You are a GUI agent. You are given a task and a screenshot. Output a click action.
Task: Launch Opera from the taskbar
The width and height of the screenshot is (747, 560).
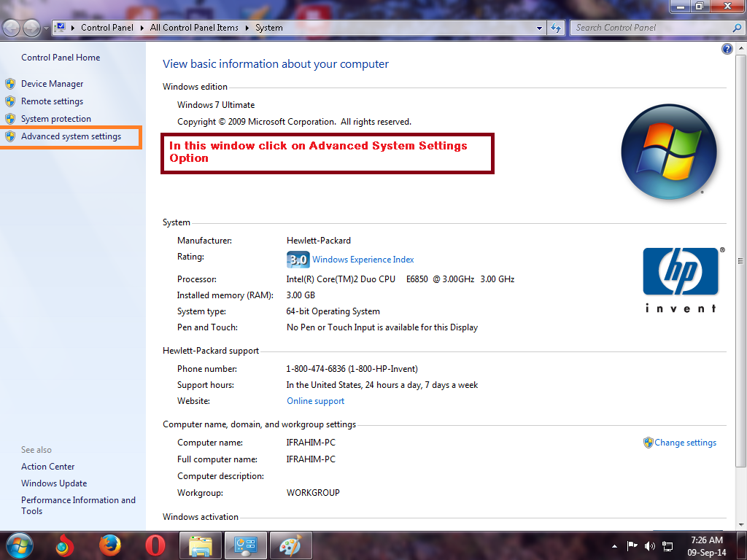click(x=155, y=545)
